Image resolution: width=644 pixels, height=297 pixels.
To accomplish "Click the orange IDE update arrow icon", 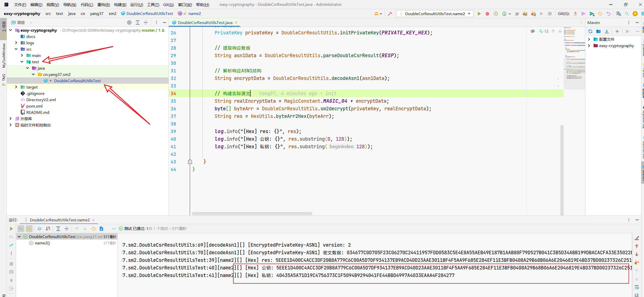I will pyautogui.click(x=635, y=14).
